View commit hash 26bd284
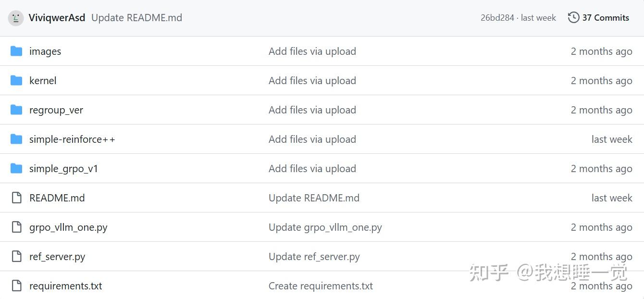 pyautogui.click(x=497, y=18)
